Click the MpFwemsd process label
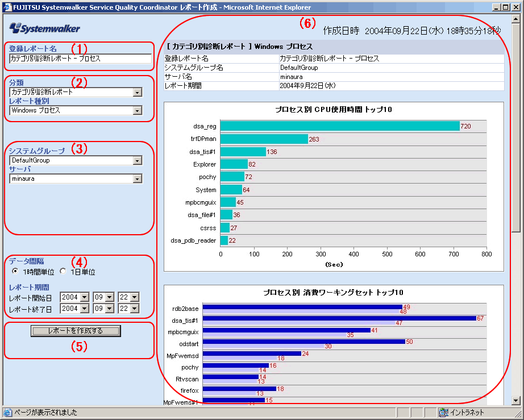Viewport: 524px width, 420px height. point(182,356)
